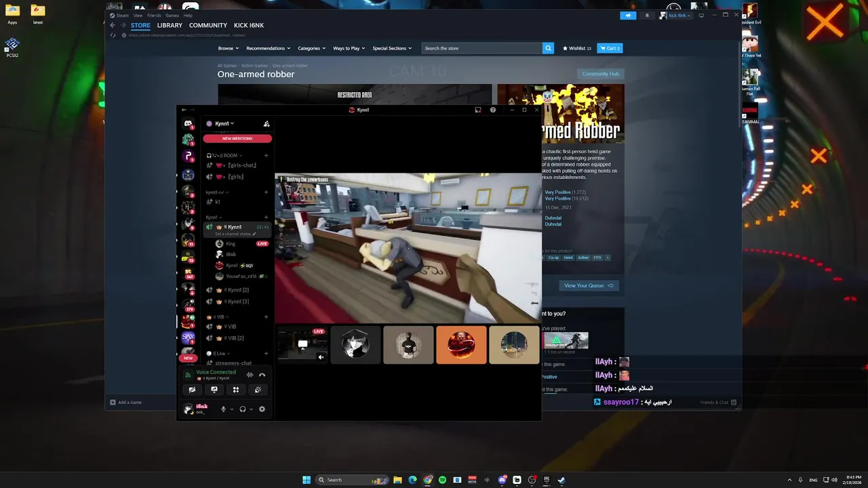This screenshot has width=868, height=488.
Task: Share your screen in Discord voice panel
Action: click(214, 390)
